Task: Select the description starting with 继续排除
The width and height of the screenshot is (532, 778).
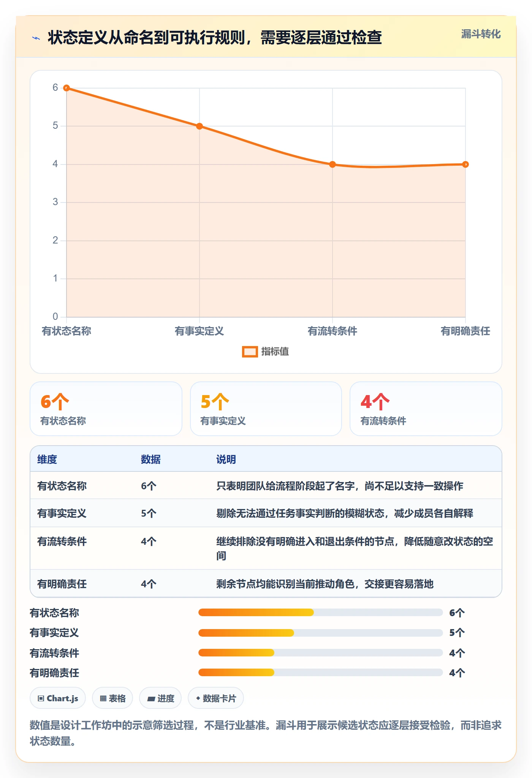Action: [x=355, y=549]
